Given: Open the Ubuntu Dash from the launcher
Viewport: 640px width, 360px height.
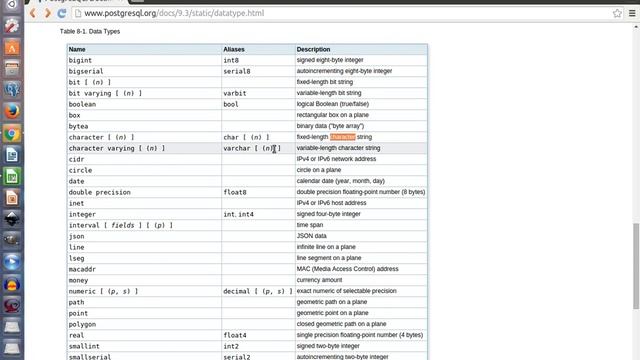Looking at the screenshot, I should click(11, 5).
